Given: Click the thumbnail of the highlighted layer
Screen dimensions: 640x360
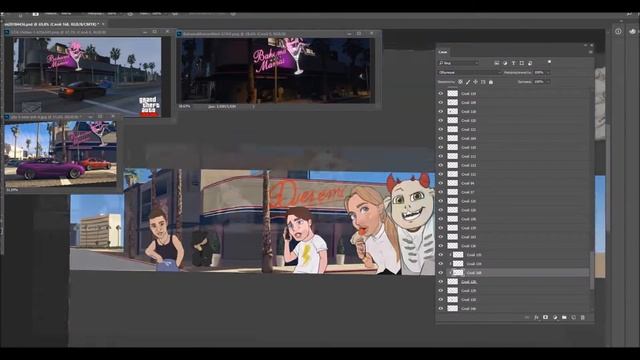Looking at the screenshot, I should click(458, 273).
